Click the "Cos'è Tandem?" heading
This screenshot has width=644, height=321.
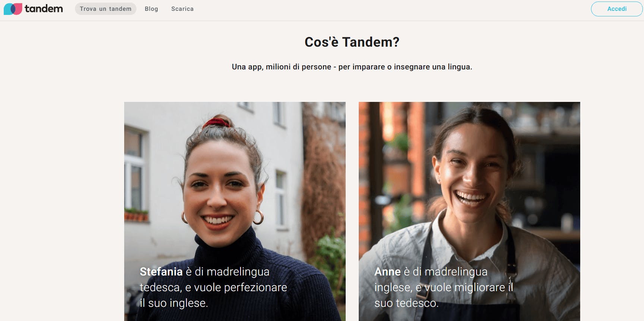(x=352, y=42)
